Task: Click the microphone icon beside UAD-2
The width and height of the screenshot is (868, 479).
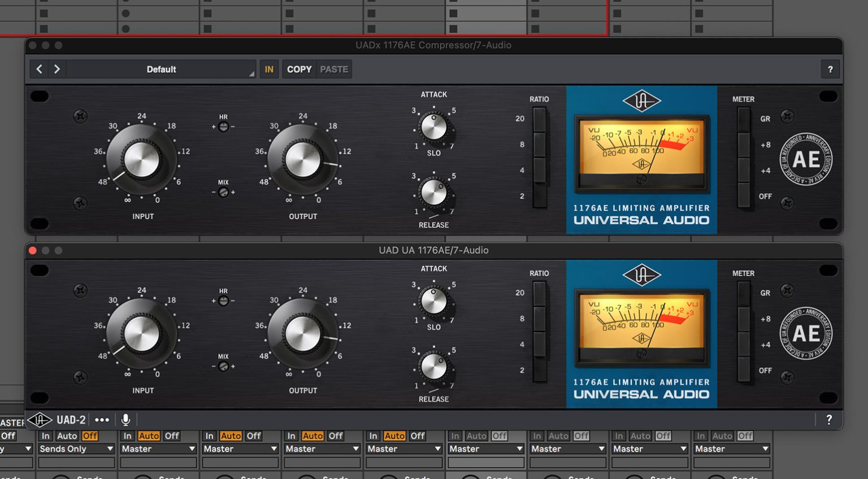Action: 125,420
